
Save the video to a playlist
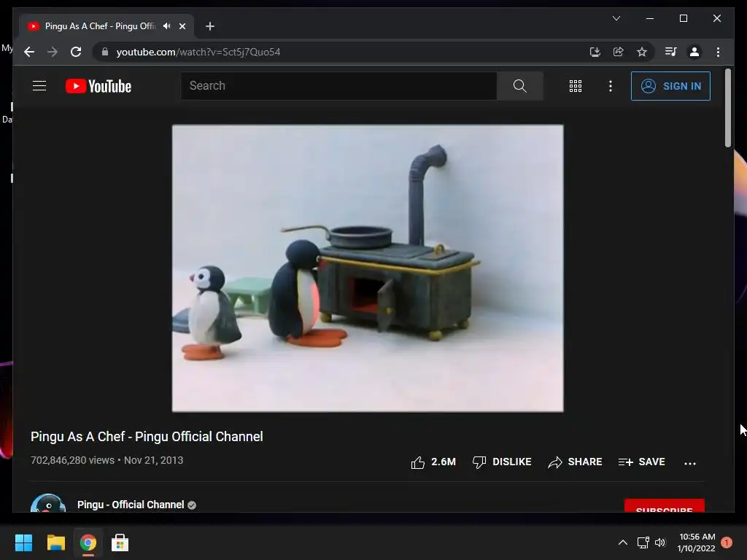tap(641, 462)
